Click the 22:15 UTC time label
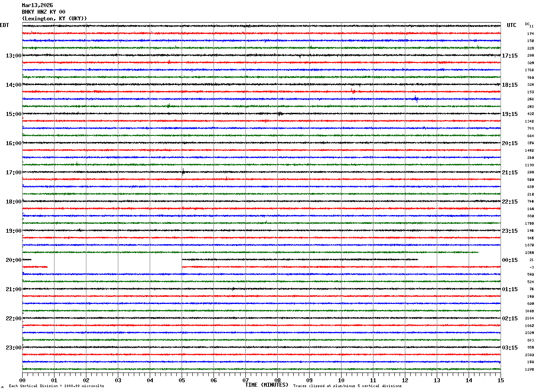This screenshot has height=392, width=536. coord(510,202)
